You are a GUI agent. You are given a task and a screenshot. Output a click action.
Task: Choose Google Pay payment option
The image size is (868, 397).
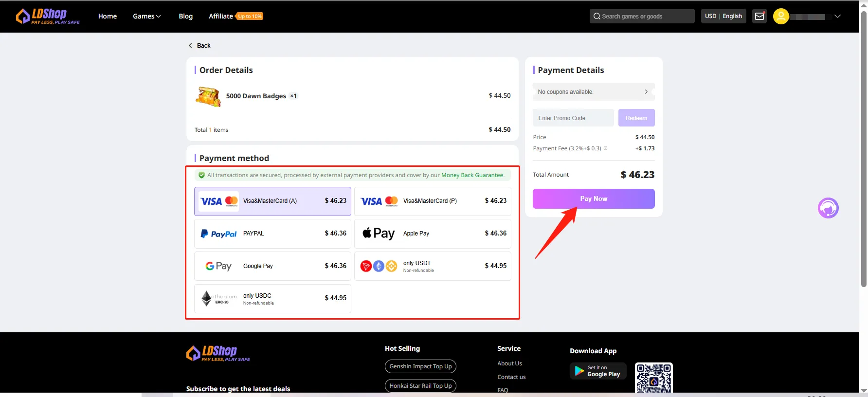[272, 266]
